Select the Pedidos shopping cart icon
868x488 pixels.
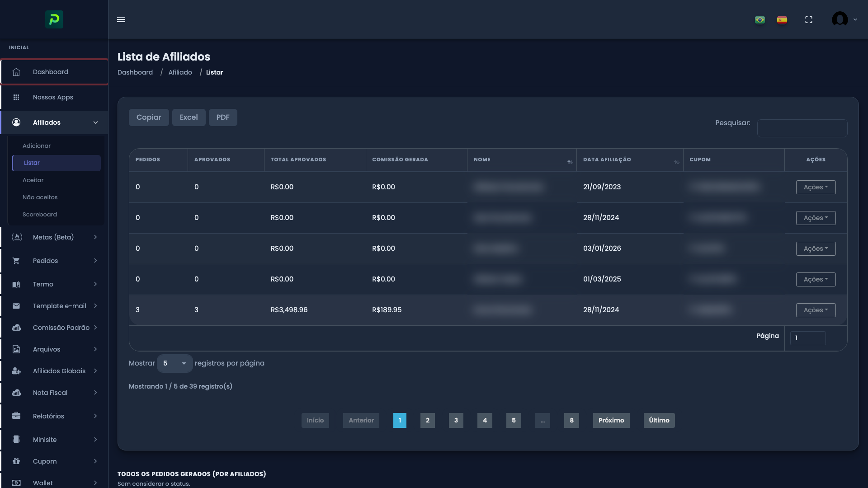pyautogui.click(x=16, y=260)
